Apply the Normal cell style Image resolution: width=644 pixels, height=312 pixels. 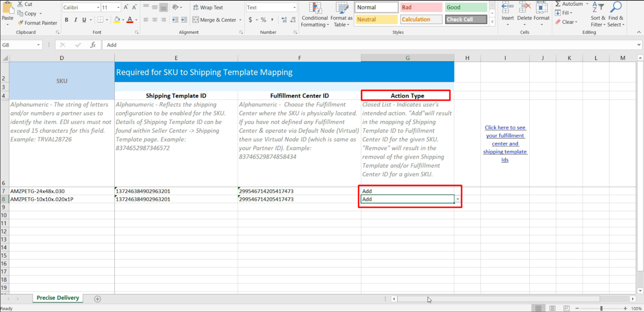tap(376, 7)
